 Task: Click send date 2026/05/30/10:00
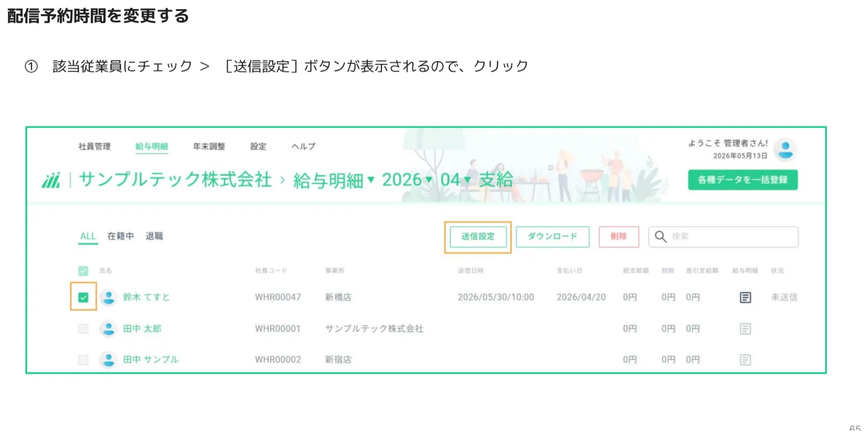click(x=496, y=297)
